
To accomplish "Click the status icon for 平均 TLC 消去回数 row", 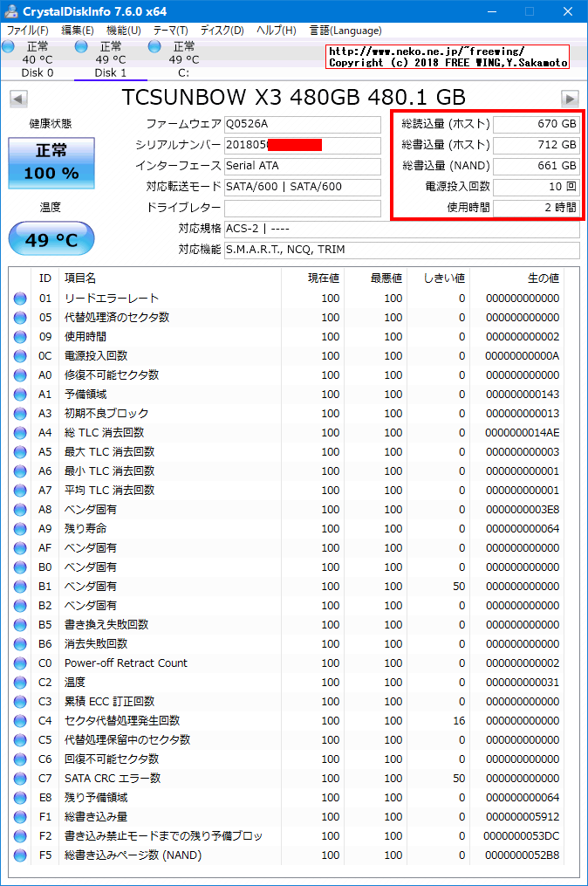I will [20, 491].
